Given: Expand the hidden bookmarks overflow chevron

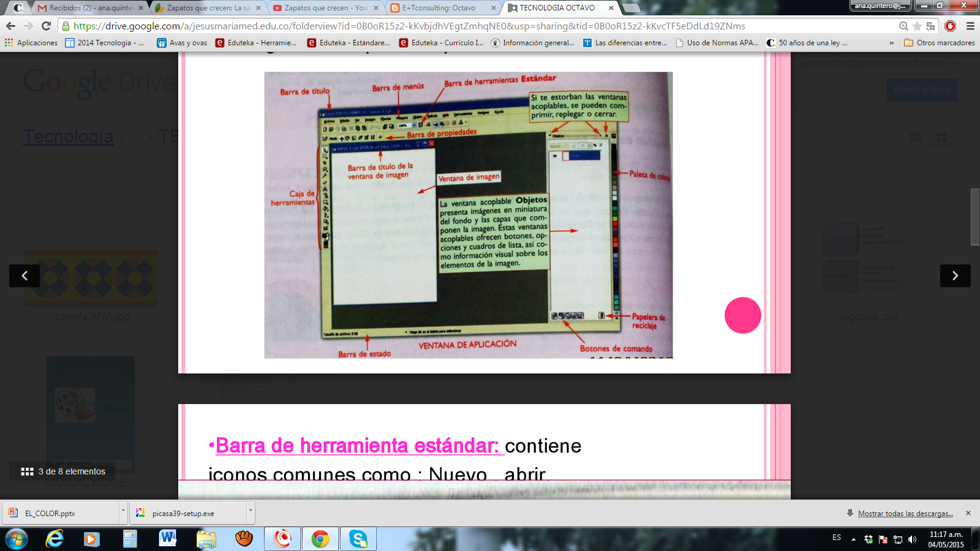Looking at the screenshot, I should (x=891, y=43).
